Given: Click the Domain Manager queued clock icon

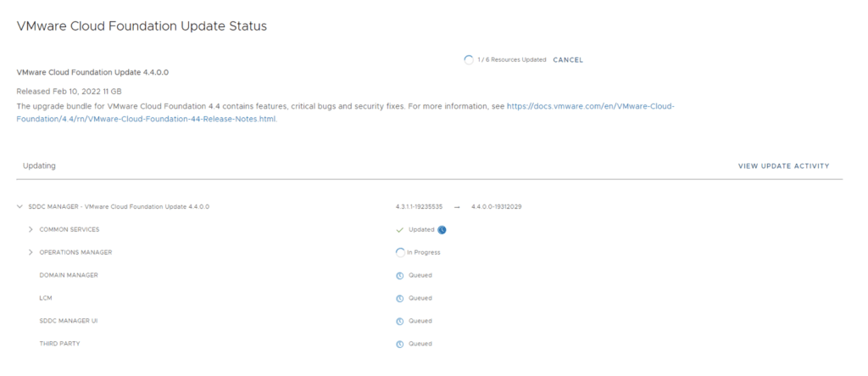Looking at the screenshot, I should click(400, 275).
